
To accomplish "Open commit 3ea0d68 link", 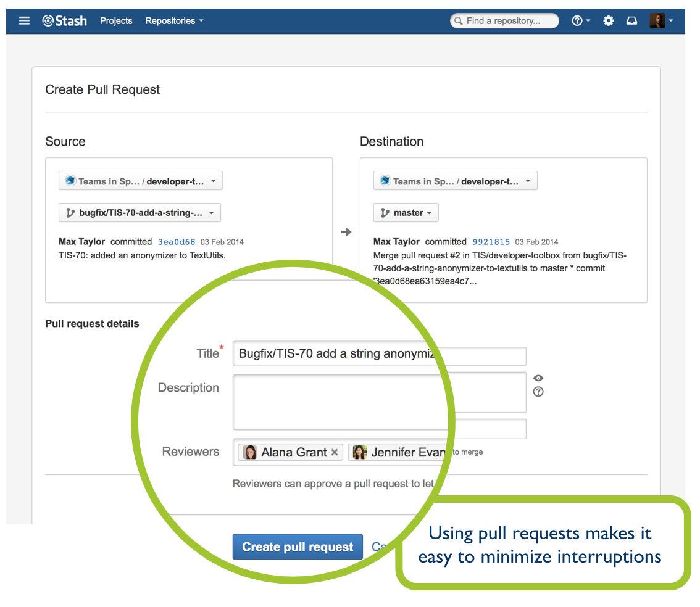I will (x=177, y=242).
